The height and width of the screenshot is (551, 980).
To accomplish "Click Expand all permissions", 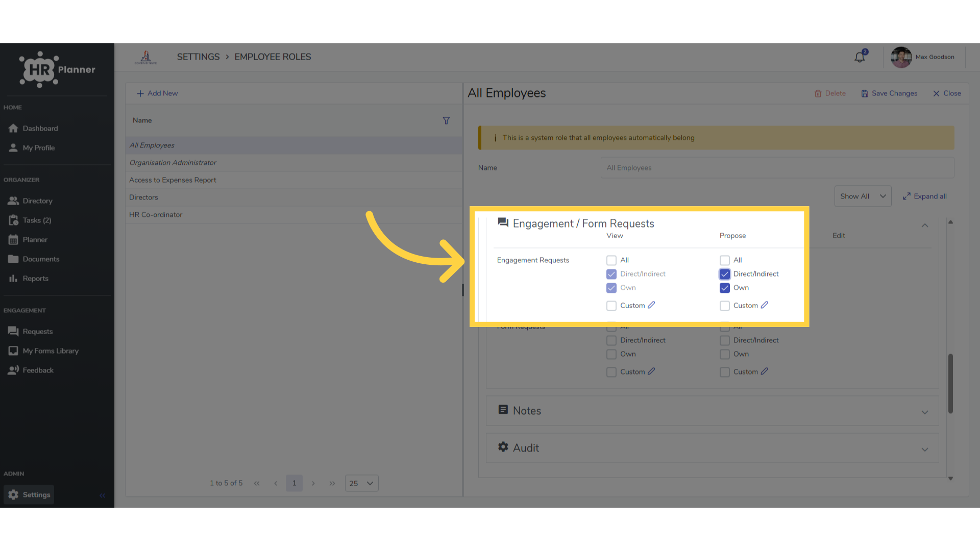I will coord(924,196).
